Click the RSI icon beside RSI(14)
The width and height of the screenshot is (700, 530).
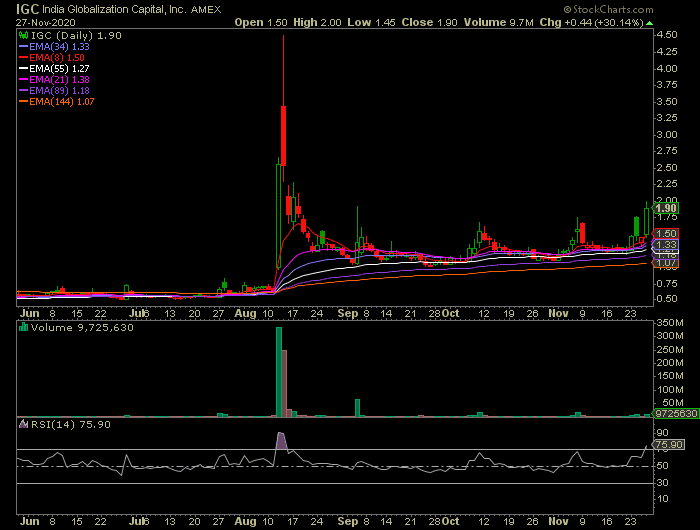coord(23,424)
